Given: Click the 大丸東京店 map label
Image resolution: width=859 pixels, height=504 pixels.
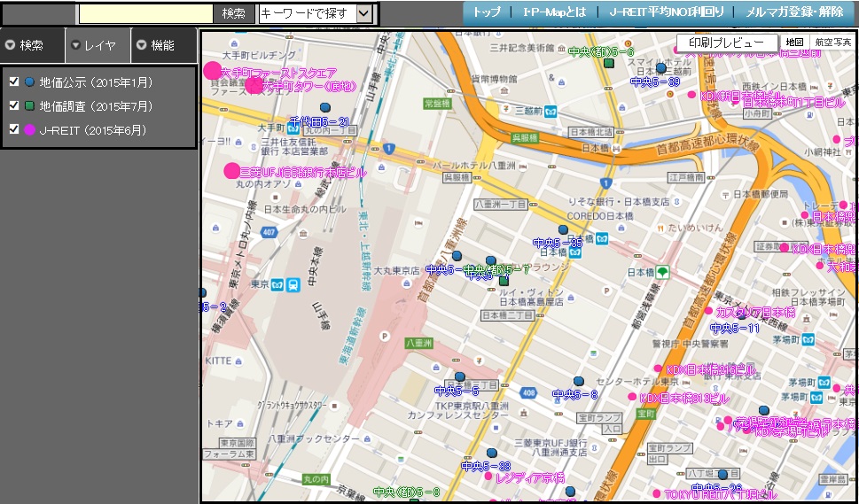Looking at the screenshot, I should 396,271.
